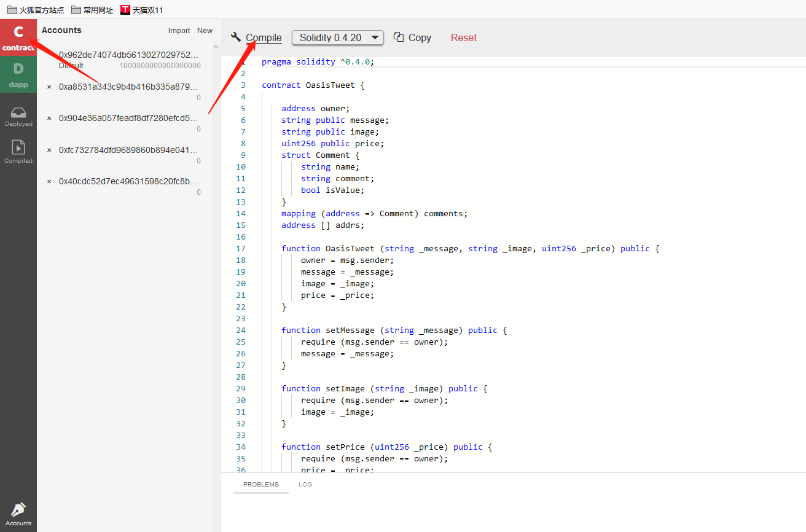Create a New account

[205, 31]
